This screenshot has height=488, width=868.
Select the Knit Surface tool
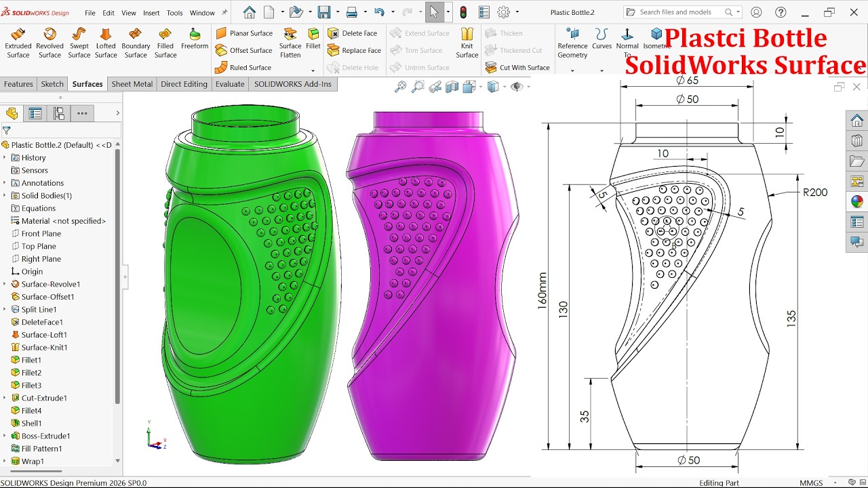pyautogui.click(x=467, y=43)
